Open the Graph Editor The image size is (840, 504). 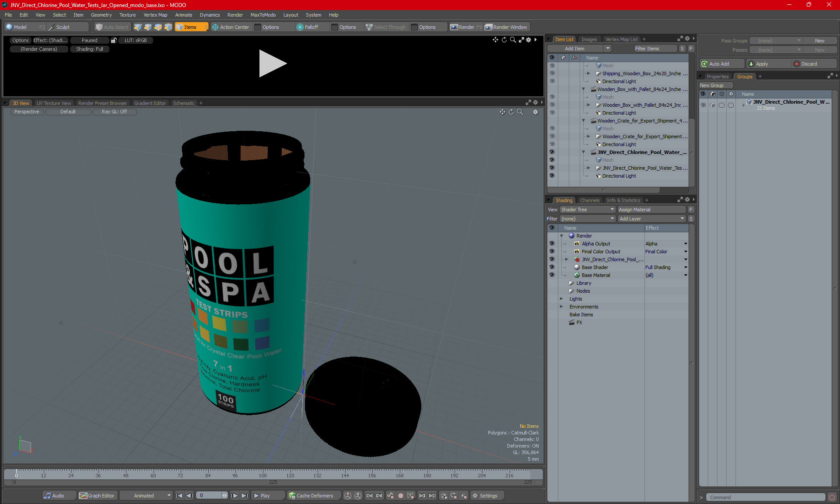click(97, 496)
